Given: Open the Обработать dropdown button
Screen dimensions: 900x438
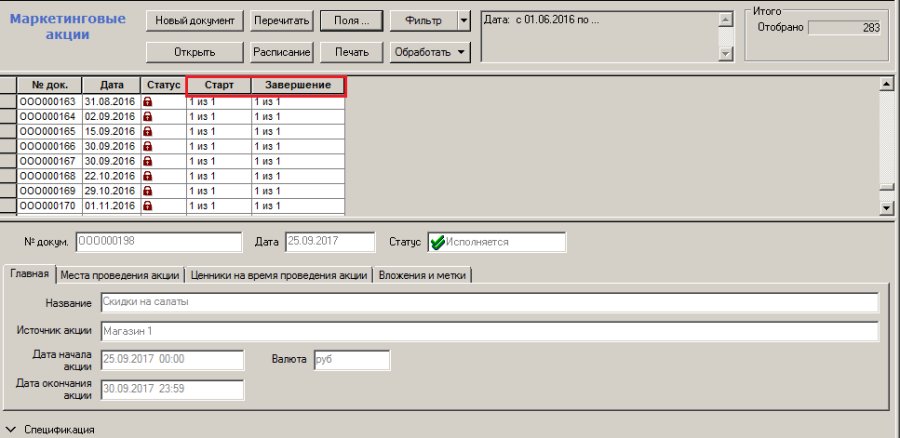Looking at the screenshot, I should point(430,52).
